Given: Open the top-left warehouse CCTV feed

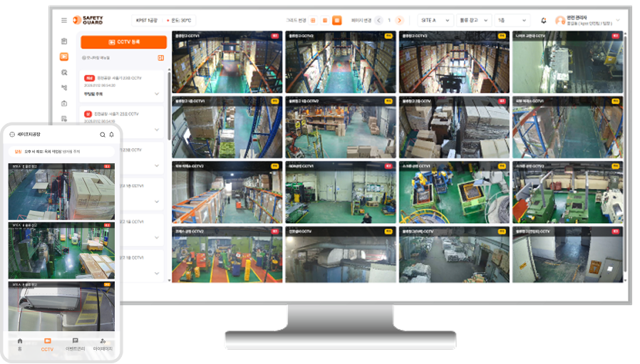Looking at the screenshot, I should [x=227, y=63].
